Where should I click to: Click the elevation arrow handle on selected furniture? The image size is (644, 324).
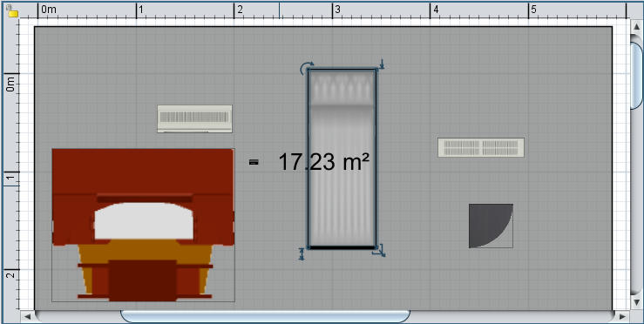coord(382,64)
